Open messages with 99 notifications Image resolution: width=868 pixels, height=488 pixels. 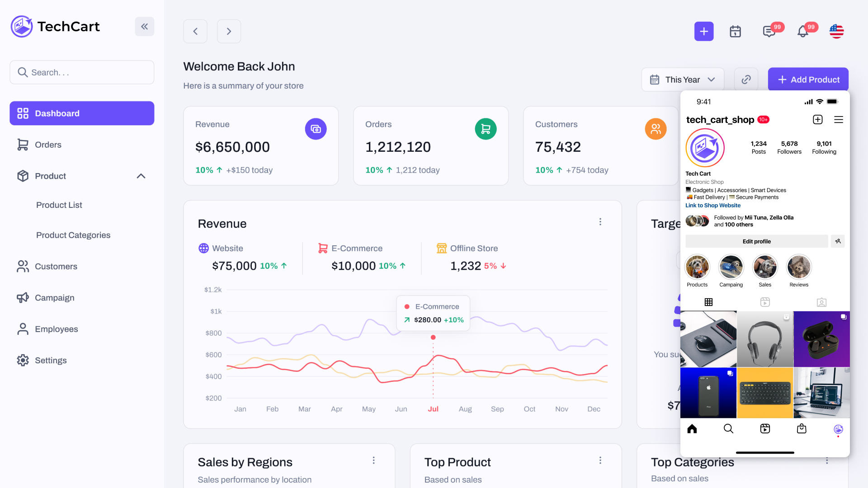pos(769,31)
